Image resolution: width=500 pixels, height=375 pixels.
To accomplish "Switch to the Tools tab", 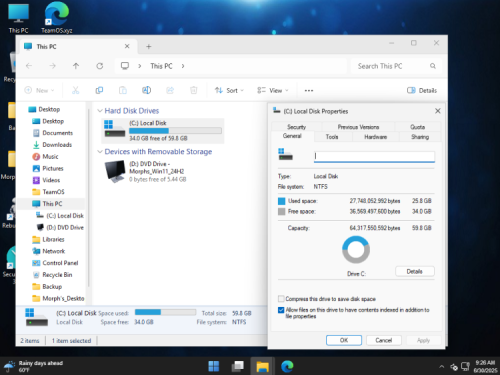I will (332, 137).
